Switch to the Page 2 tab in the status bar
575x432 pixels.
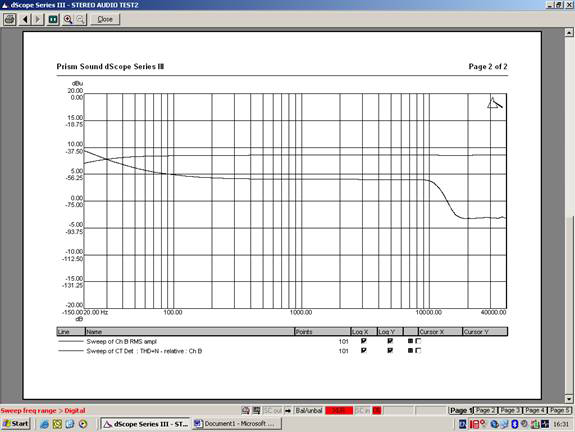[x=485, y=410]
